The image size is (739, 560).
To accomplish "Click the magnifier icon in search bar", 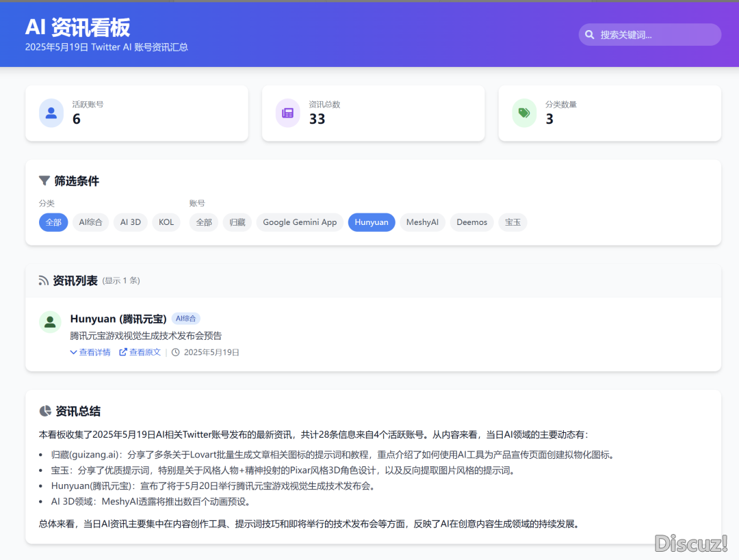I will pos(590,35).
